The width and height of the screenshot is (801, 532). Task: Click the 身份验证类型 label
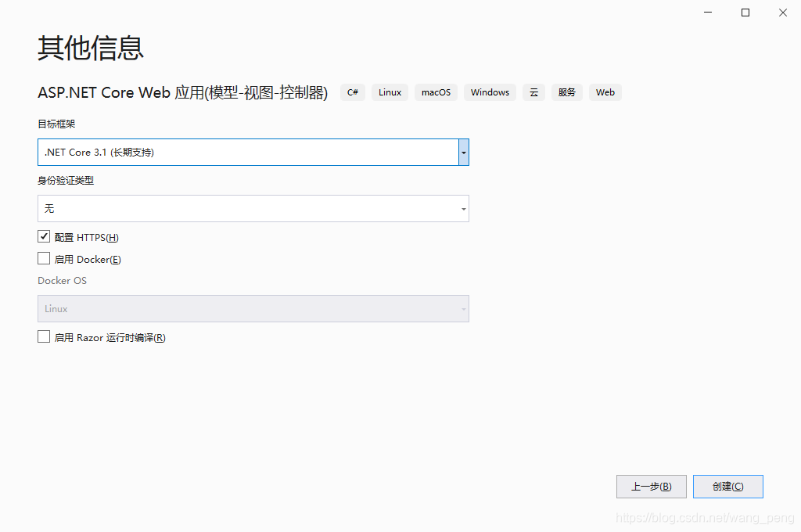click(x=66, y=181)
